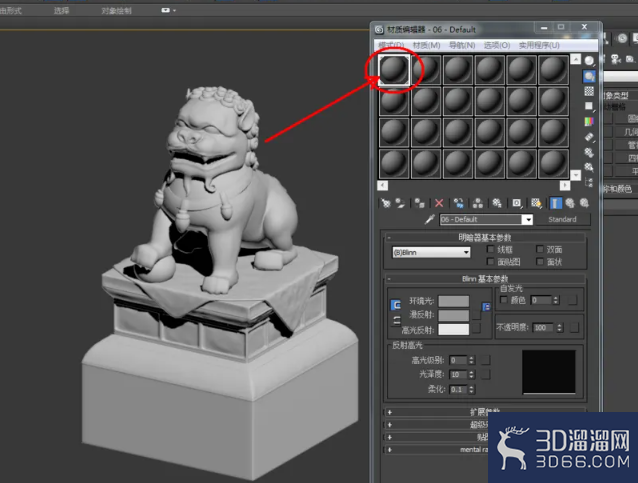
Task: Click the Make Material Copy icon
Action: coord(459,203)
